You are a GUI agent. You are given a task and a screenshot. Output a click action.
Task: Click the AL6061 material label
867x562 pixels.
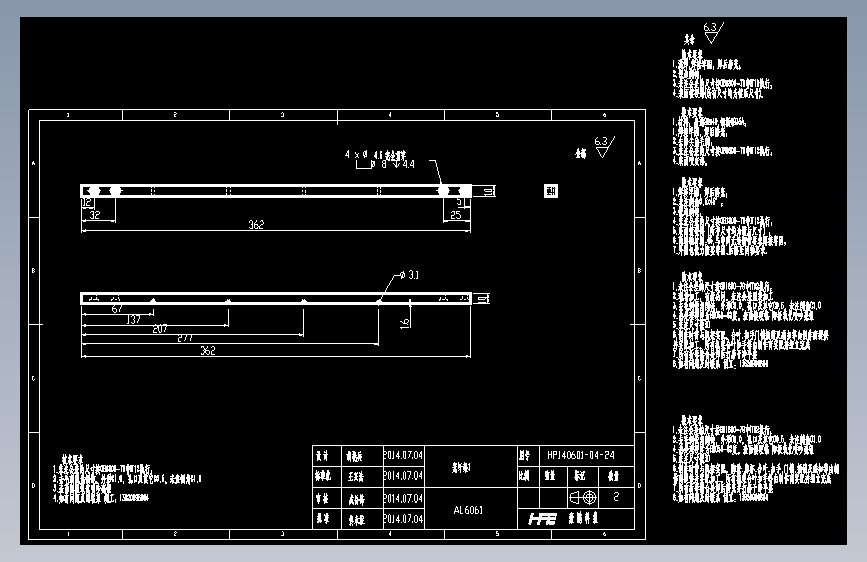tap(468, 510)
